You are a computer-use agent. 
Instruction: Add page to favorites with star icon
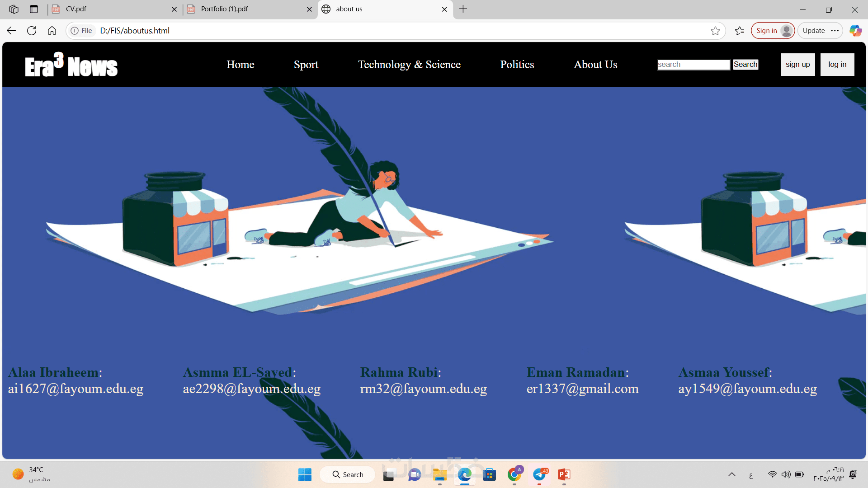tap(715, 31)
